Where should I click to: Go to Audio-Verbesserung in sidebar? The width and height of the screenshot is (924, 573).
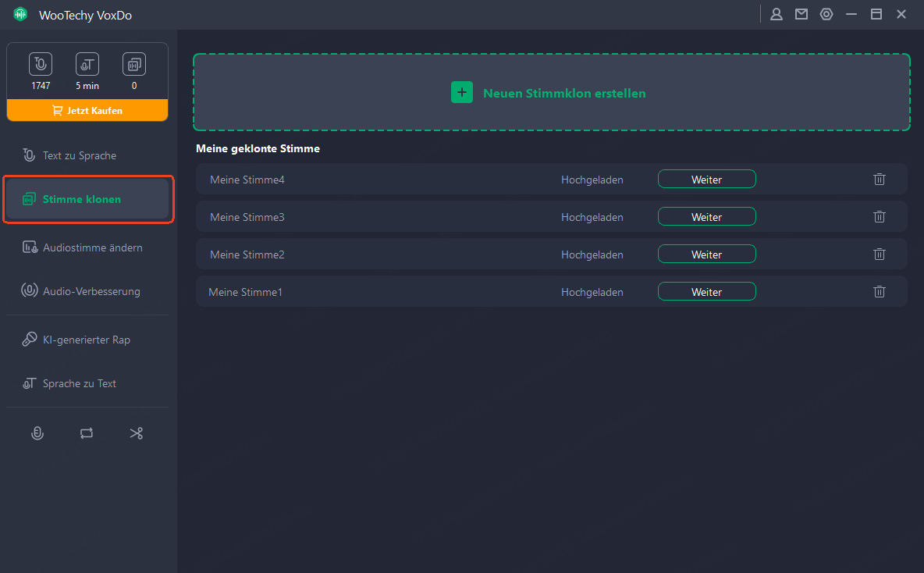(x=91, y=291)
